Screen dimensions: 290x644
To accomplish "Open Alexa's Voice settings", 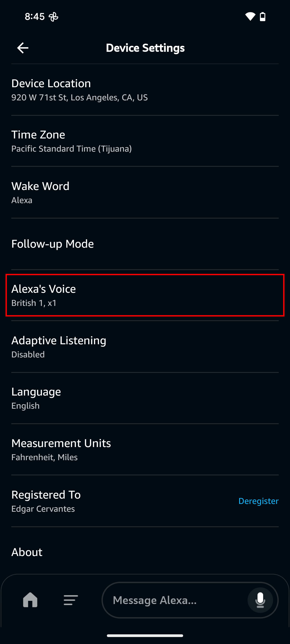I will (145, 295).
